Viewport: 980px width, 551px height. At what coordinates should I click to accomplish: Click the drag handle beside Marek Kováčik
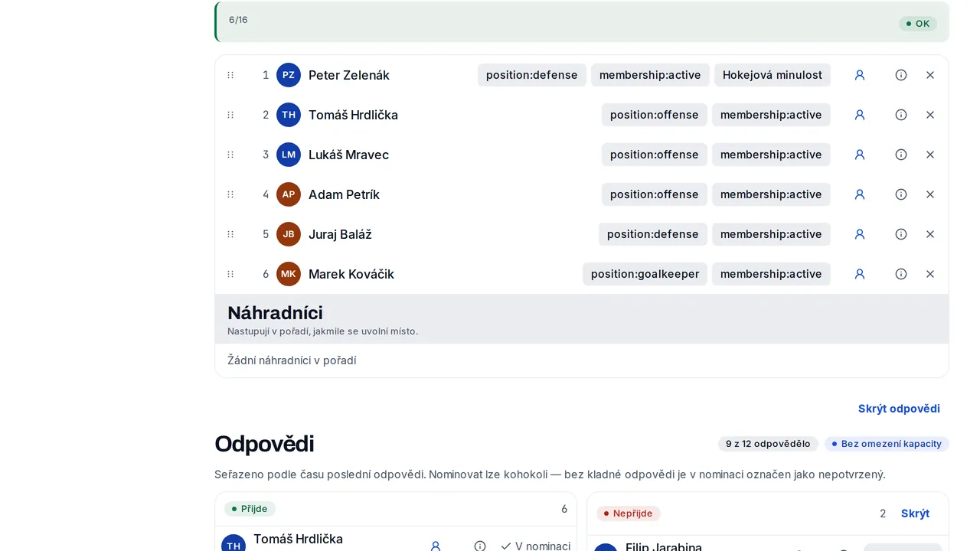(230, 274)
